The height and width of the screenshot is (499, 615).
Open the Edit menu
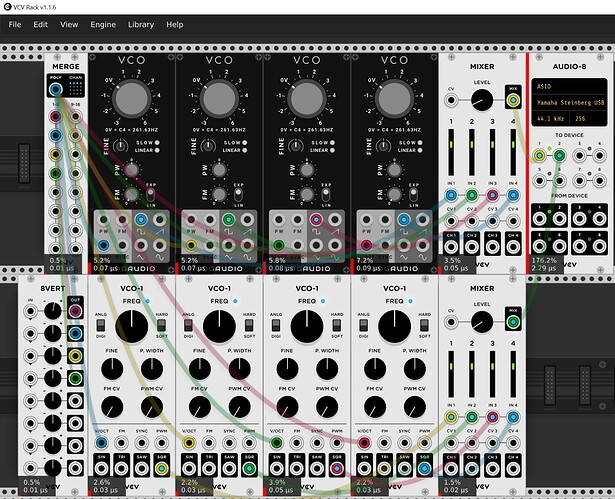click(40, 25)
